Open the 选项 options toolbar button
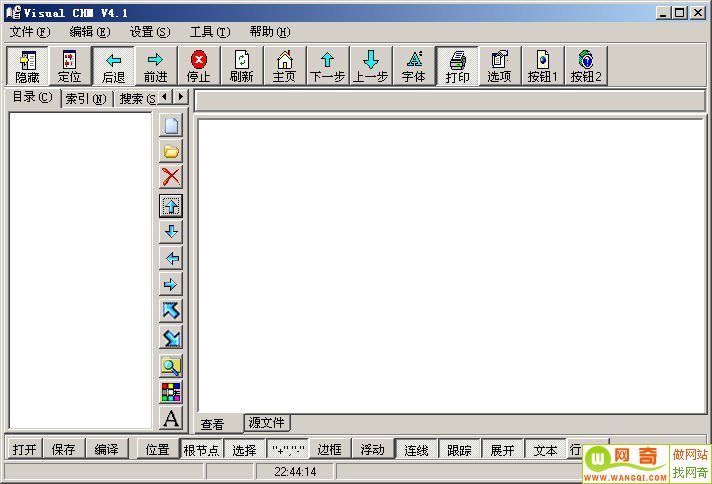 click(x=499, y=66)
